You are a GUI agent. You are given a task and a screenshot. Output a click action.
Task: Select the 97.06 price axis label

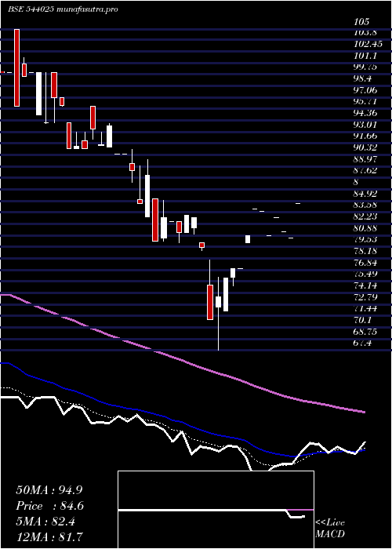365,90
